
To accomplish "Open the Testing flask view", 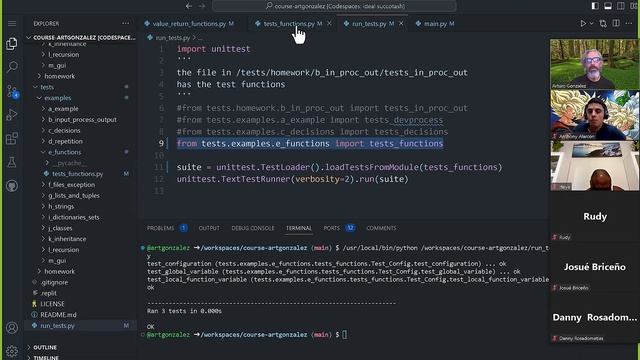I will coord(12,162).
